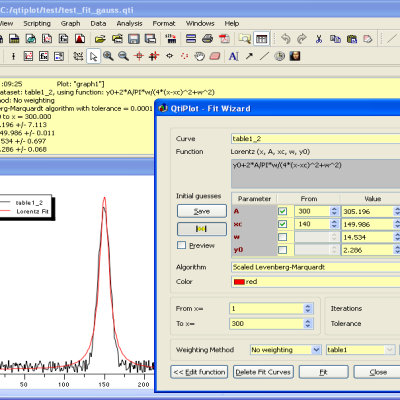
Task: Click the << Edit function button
Action: point(199,372)
